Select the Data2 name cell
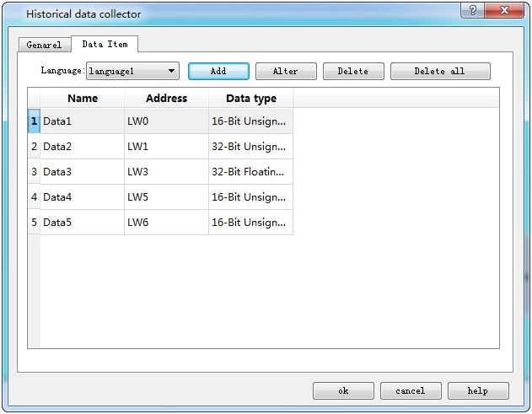The image size is (532, 414). (x=83, y=147)
